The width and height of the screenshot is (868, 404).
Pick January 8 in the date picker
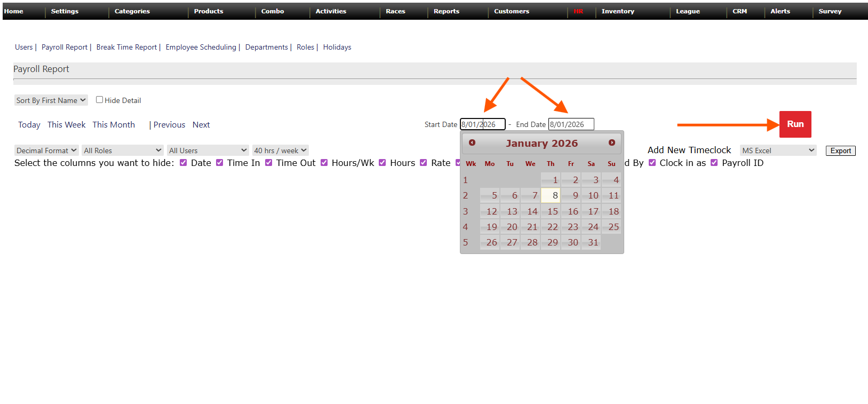[551, 195]
